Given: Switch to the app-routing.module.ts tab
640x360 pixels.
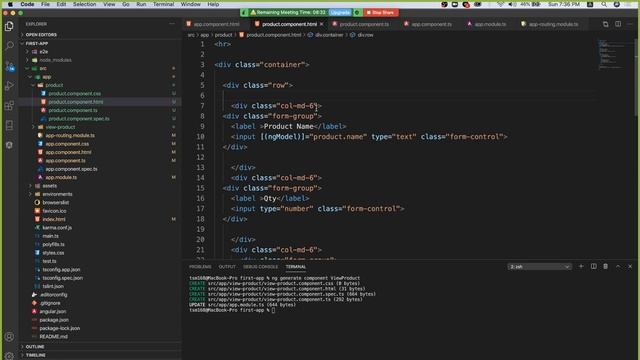Looking at the screenshot, I should point(553,24).
